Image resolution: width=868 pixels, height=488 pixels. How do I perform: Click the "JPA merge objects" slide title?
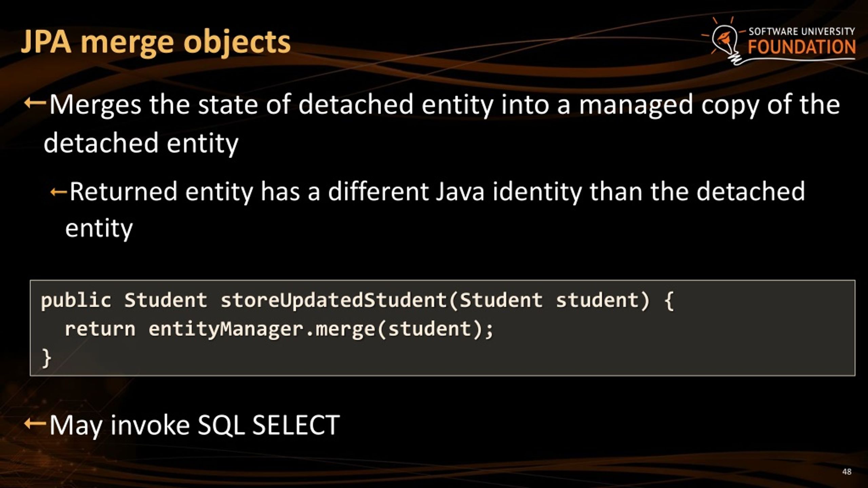[x=156, y=42]
